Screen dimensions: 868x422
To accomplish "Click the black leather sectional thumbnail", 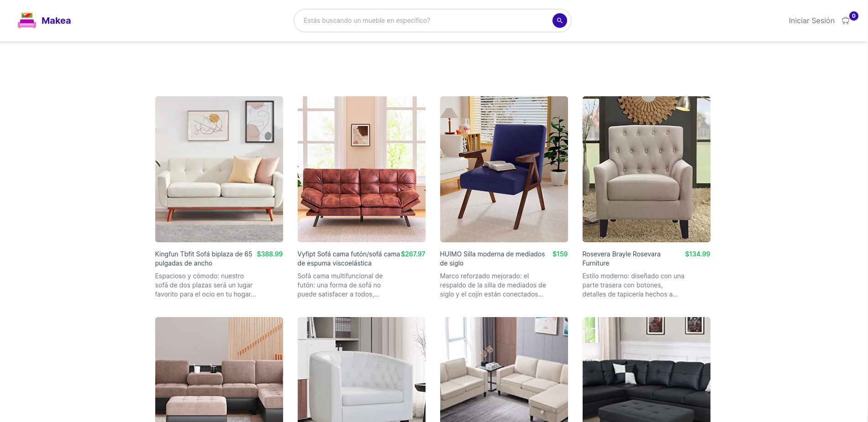I will [x=647, y=370].
